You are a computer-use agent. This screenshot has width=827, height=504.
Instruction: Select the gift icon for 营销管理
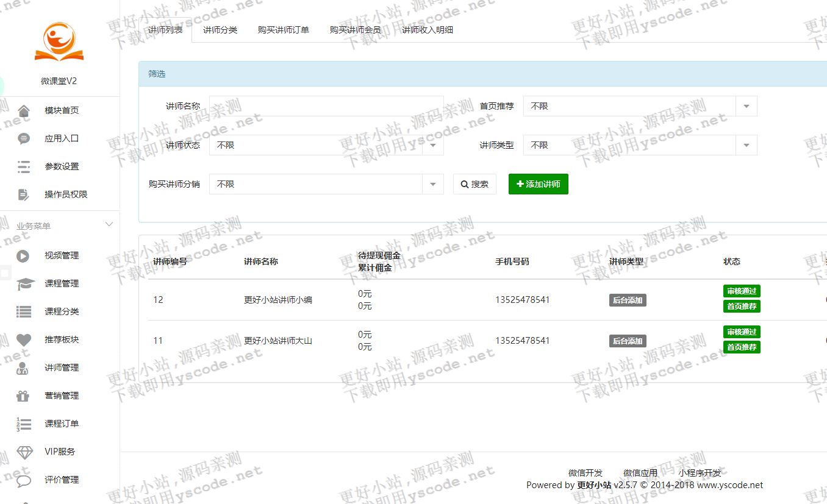point(23,395)
